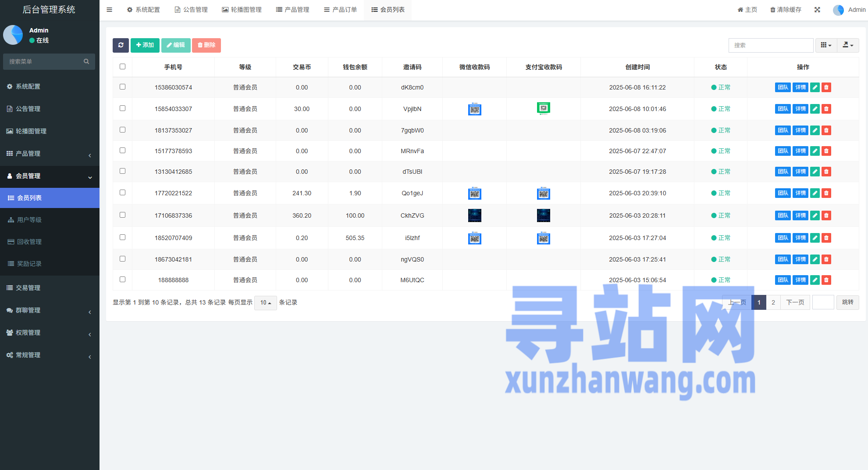Open WeChat QR thumbnail for 15854033307
868x470 pixels.
[474, 109]
